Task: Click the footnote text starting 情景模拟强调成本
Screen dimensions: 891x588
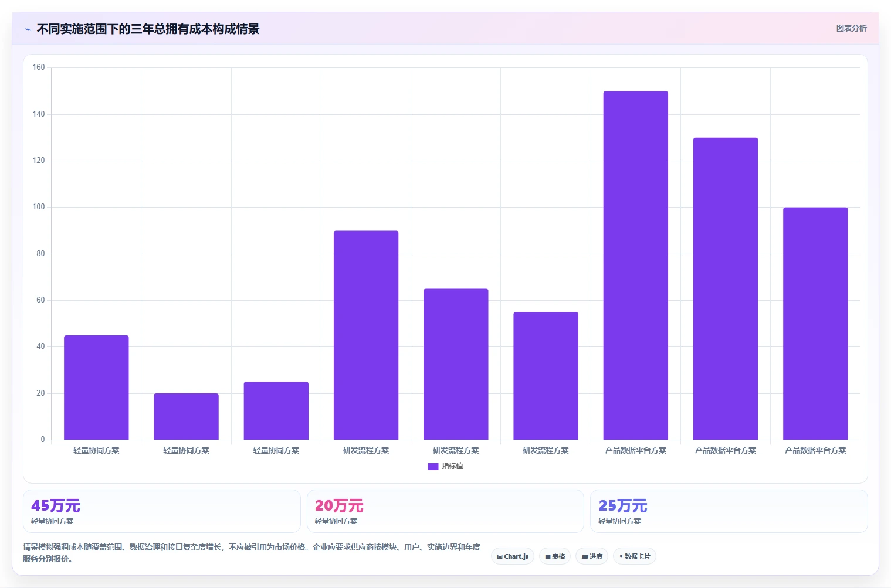Action: 252,553
